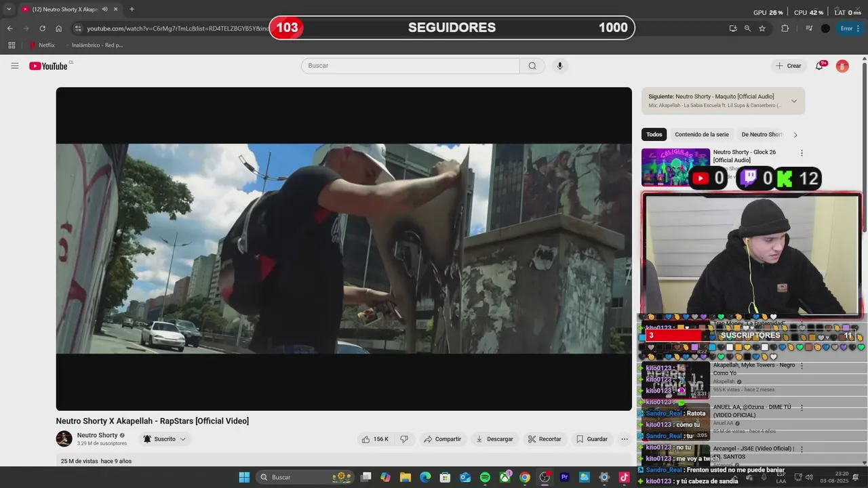Select the Todos filter chip
This screenshot has width=868, height=488.
point(654,135)
